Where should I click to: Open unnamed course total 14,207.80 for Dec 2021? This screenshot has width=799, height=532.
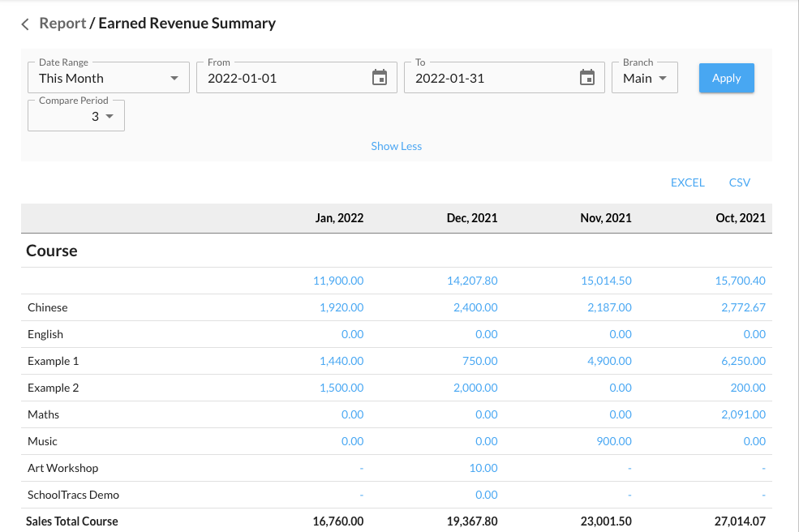click(x=472, y=281)
